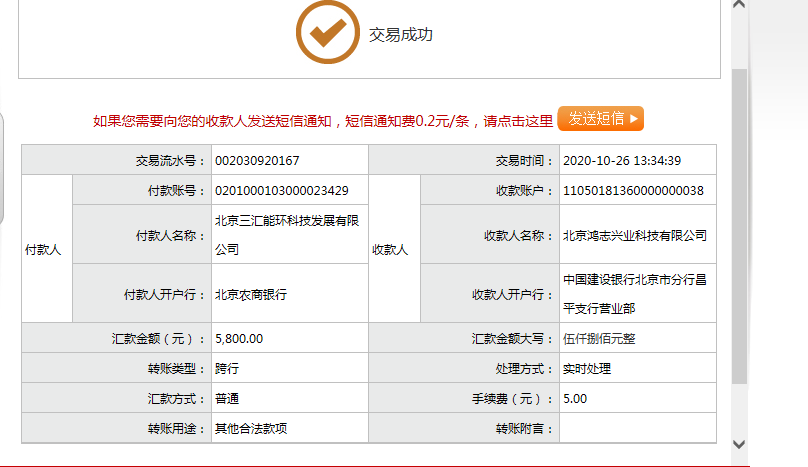Click transaction serial number 002030920167

[x=257, y=160]
